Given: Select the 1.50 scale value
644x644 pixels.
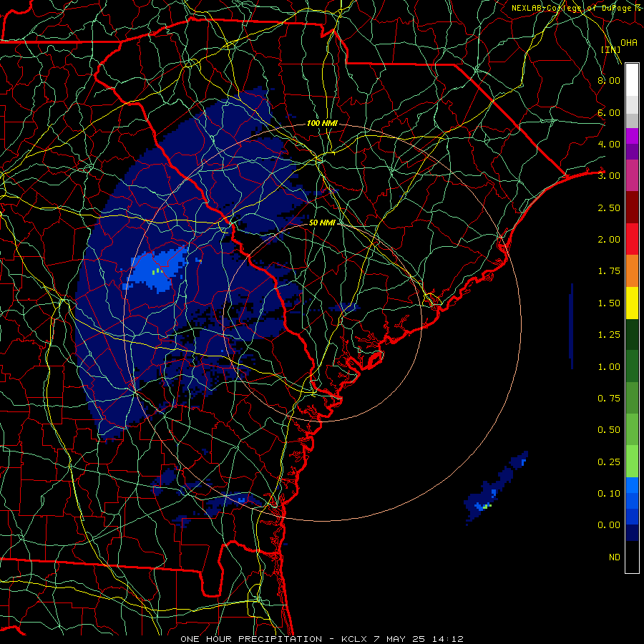Looking at the screenshot, I should click(x=609, y=303).
